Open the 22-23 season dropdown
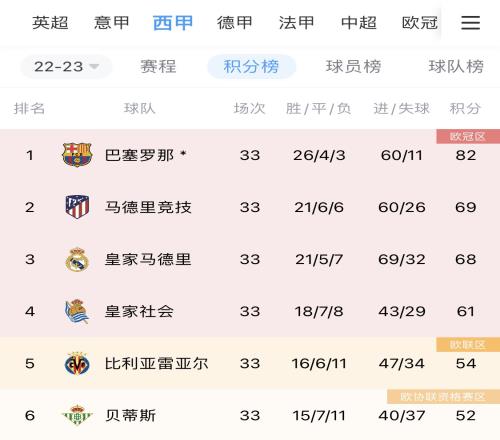 tap(66, 67)
